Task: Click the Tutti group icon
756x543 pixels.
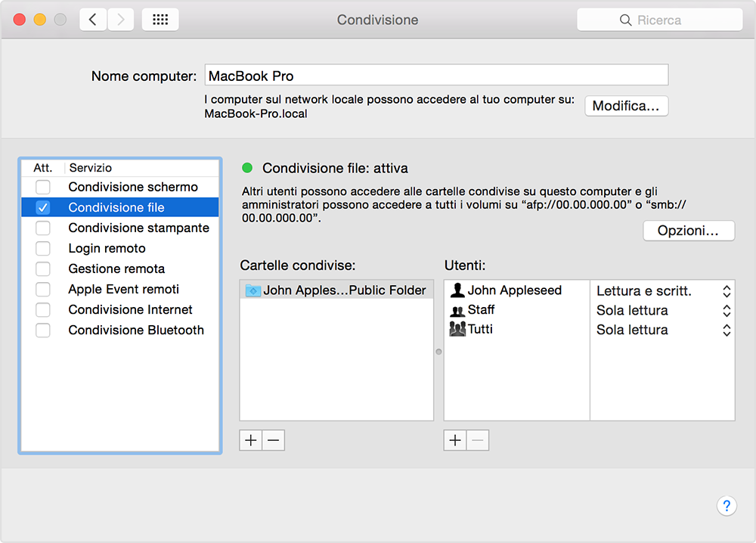Action: tap(457, 329)
